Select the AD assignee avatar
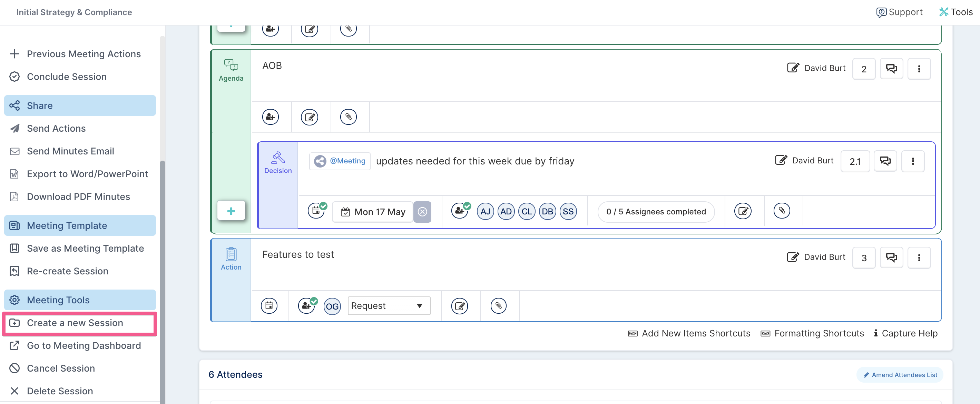Screen dimensions: 980x404 pos(506,211)
